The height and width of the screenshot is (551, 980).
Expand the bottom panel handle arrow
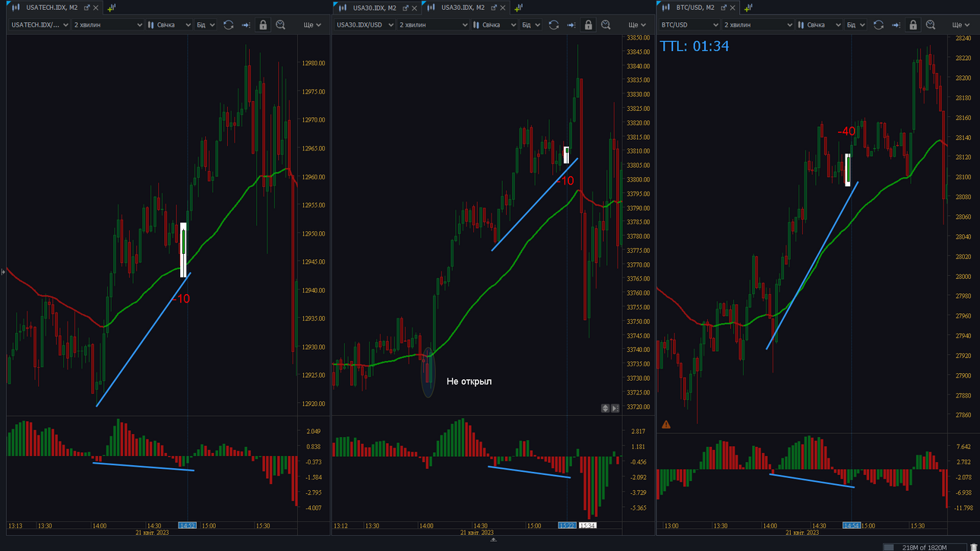[493, 540]
